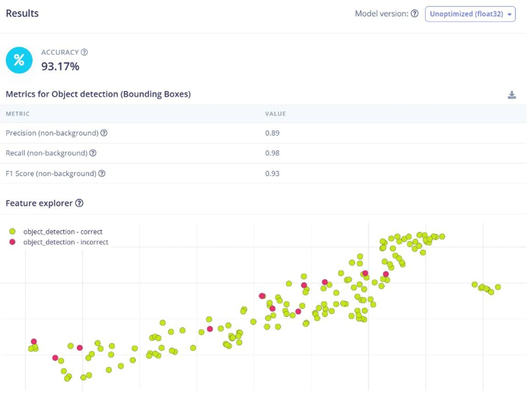Click the help icon beside ACCURACY
532x401 pixels.
point(84,52)
